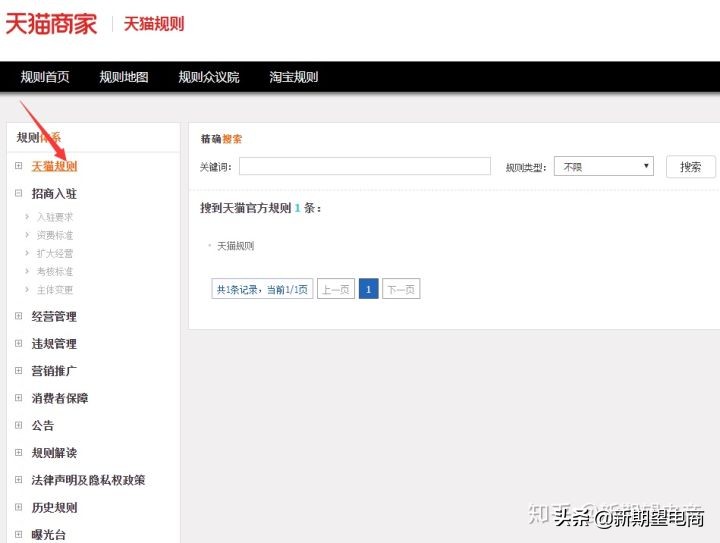
Task: Expand the 经营管理 tree node
Action: [18, 316]
